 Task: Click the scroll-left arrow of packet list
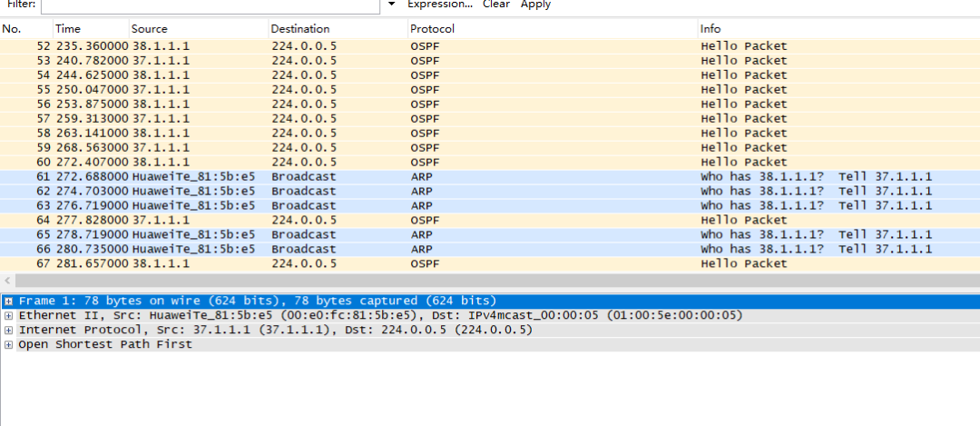point(7,281)
